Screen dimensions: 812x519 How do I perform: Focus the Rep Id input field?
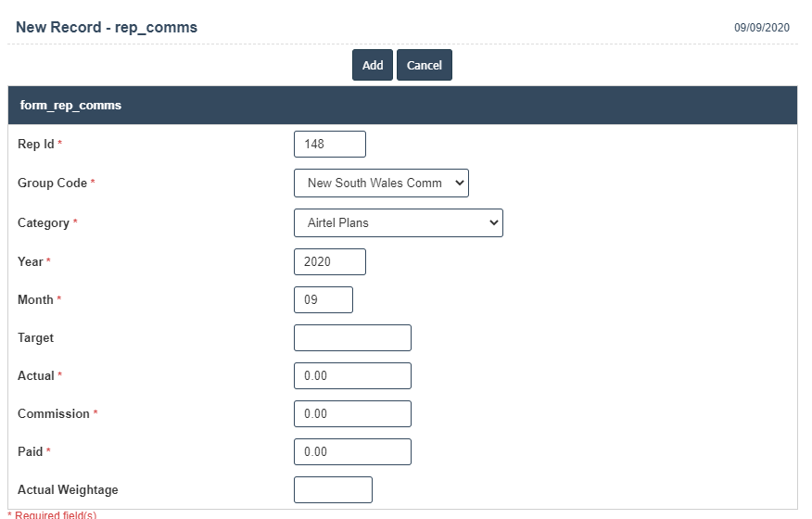click(329, 145)
